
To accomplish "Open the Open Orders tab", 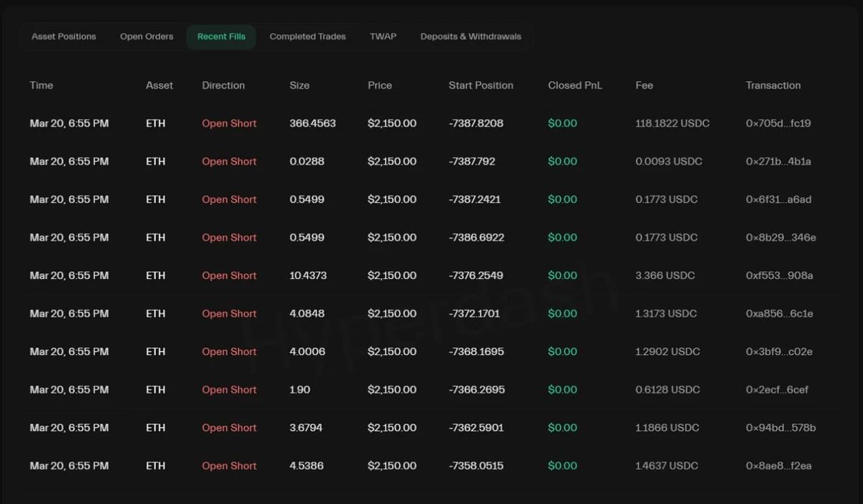I will (x=147, y=37).
